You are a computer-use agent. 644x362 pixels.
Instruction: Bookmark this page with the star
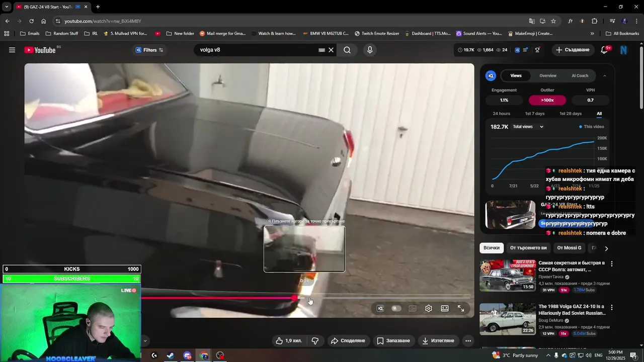click(553, 21)
